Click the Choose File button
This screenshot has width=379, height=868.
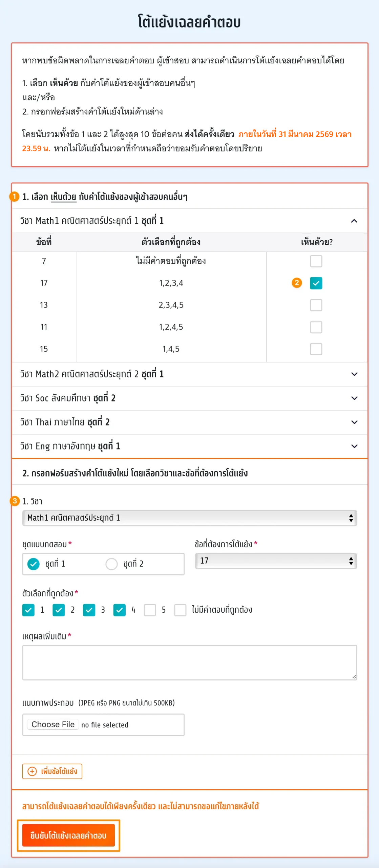click(x=53, y=725)
